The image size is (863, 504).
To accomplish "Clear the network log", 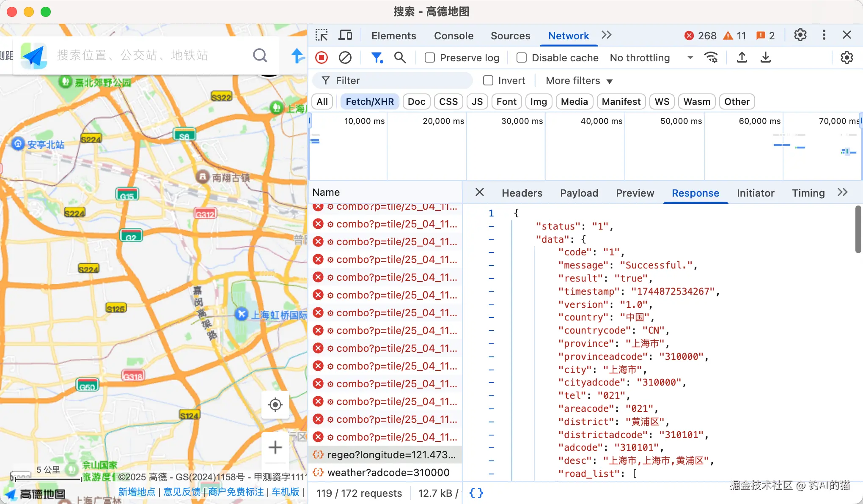I will [345, 58].
